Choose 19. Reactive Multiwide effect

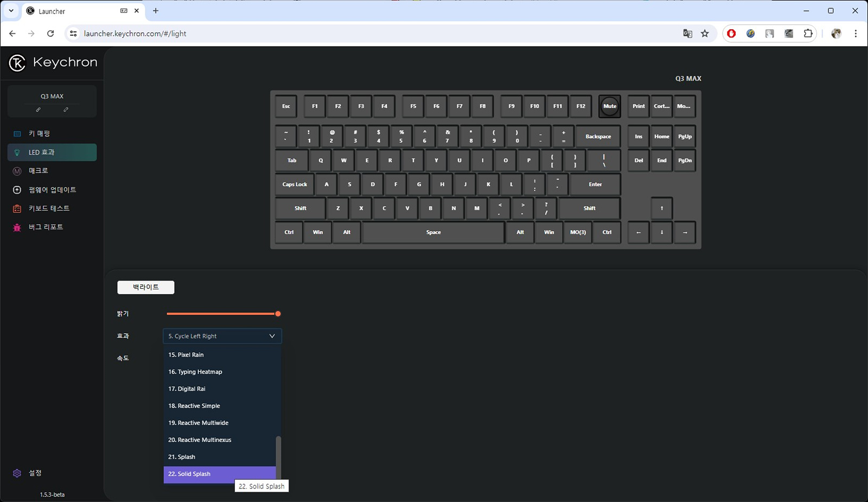[x=220, y=423]
